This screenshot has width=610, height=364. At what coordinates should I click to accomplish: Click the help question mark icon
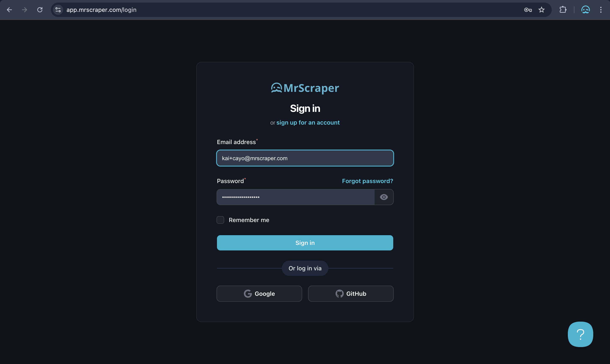pyautogui.click(x=580, y=334)
